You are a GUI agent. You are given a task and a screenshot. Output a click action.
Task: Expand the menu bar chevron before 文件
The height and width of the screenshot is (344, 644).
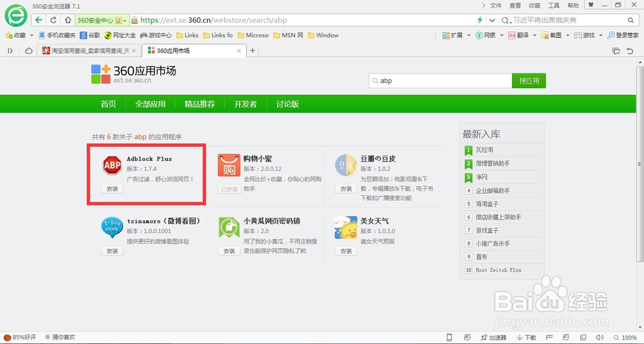(484, 5)
